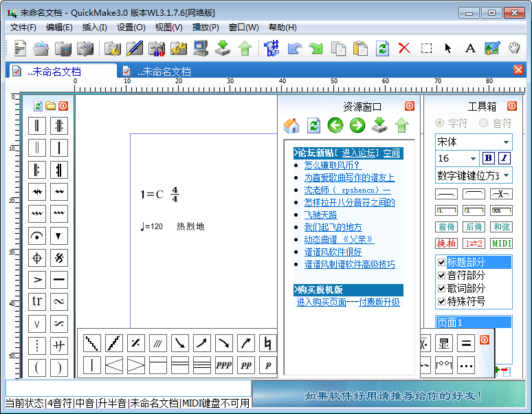Image resolution: width=532 pixels, height=414 pixels.
Task: Select the 字符 radio button
Action: coord(439,123)
